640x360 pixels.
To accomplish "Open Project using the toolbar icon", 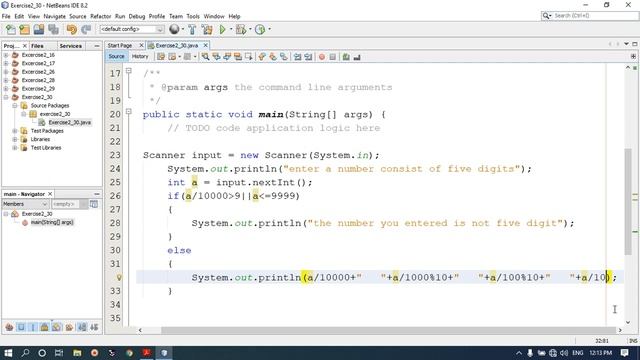I will (39, 29).
